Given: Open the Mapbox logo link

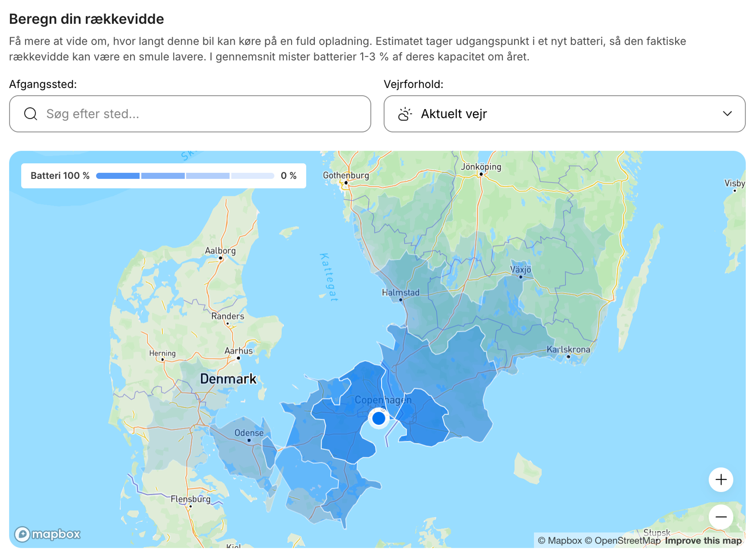Looking at the screenshot, I should tap(47, 534).
